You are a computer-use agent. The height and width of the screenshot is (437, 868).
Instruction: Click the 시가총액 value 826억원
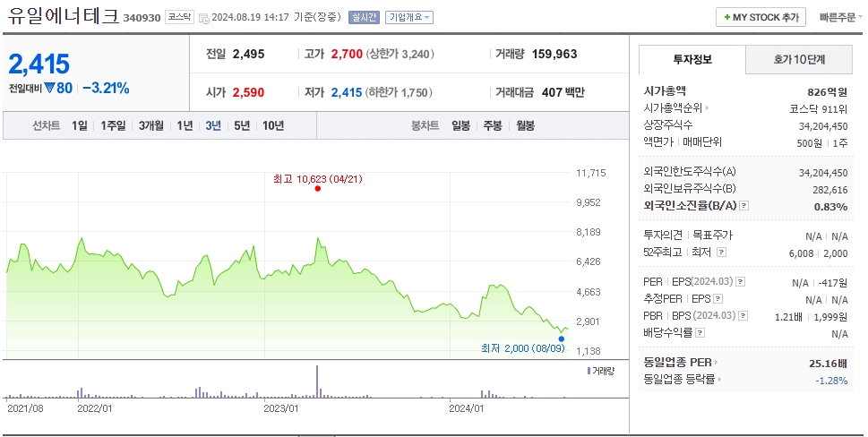[x=828, y=92]
